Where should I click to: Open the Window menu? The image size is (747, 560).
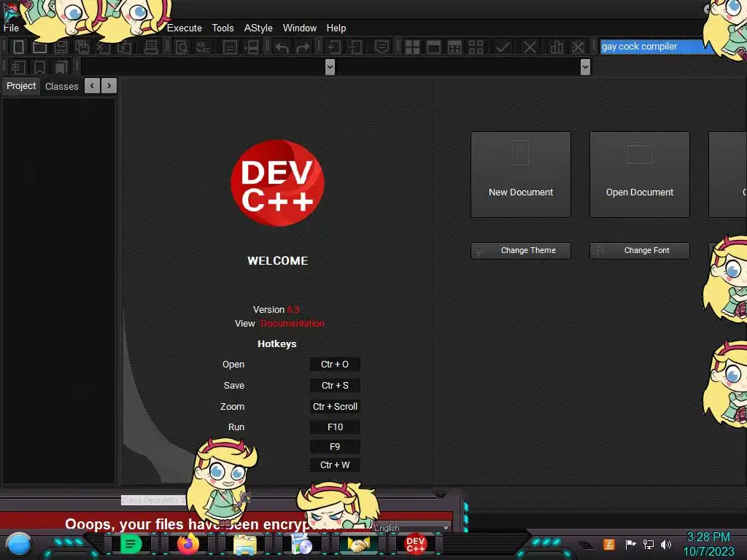pyautogui.click(x=300, y=28)
